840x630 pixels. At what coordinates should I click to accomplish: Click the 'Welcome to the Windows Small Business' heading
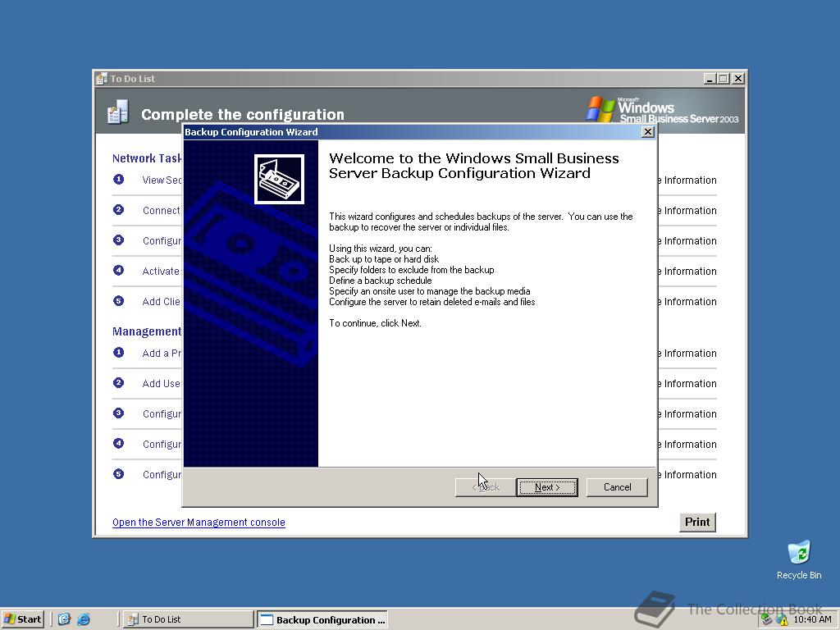tap(473, 158)
